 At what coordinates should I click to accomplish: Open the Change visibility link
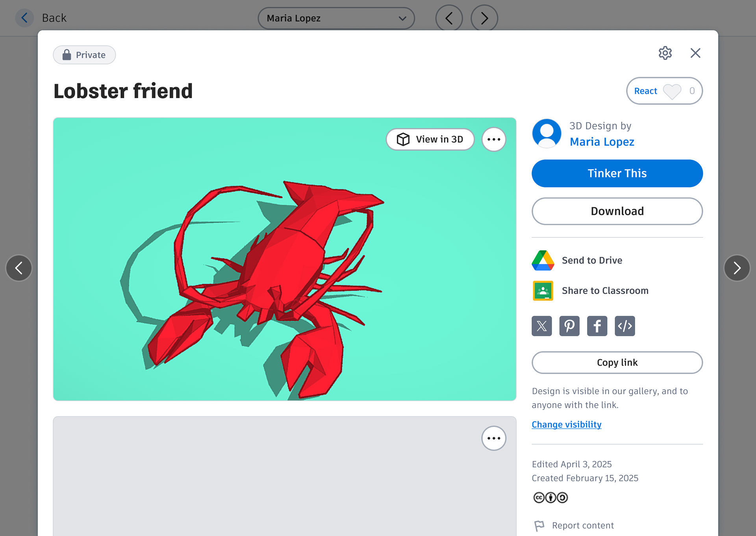click(566, 424)
